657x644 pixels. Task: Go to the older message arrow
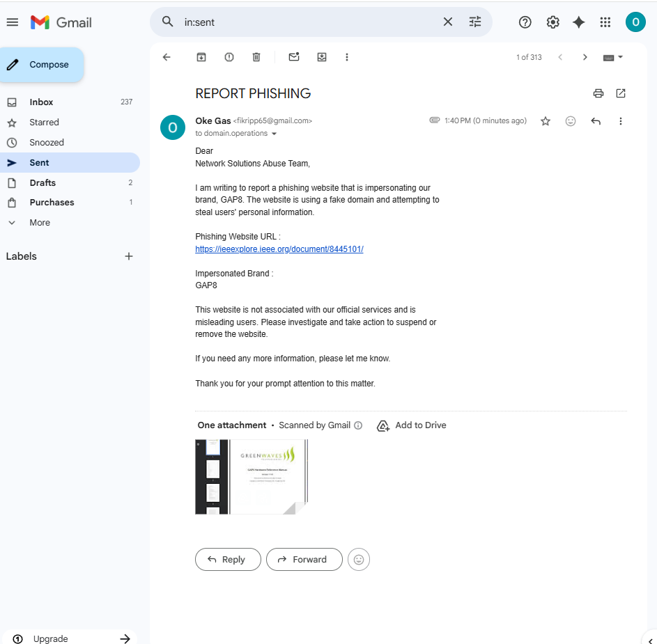pos(585,57)
